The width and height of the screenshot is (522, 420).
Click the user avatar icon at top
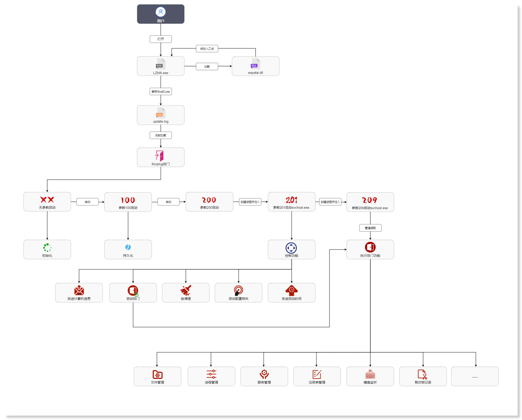pyautogui.click(x=161, y=12)
